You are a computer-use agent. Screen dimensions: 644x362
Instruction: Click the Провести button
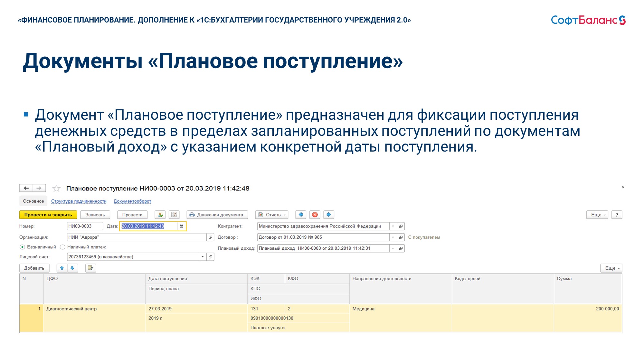(132, 215)
